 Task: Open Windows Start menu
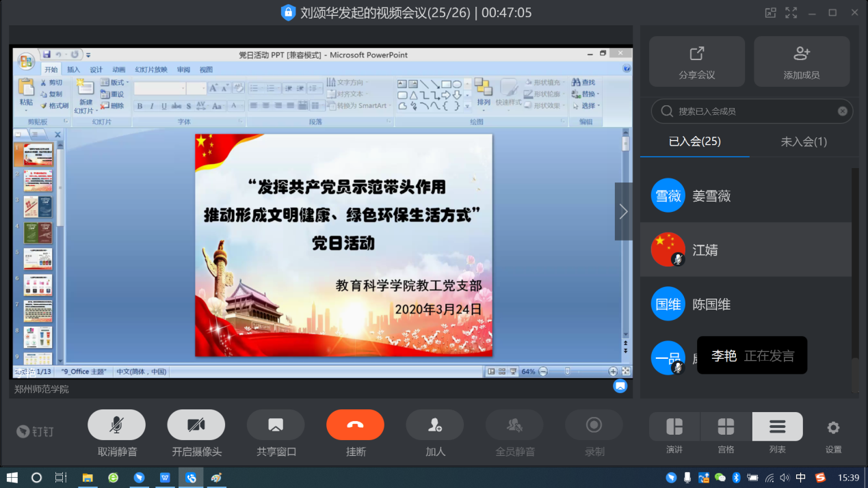click(12, 478)
